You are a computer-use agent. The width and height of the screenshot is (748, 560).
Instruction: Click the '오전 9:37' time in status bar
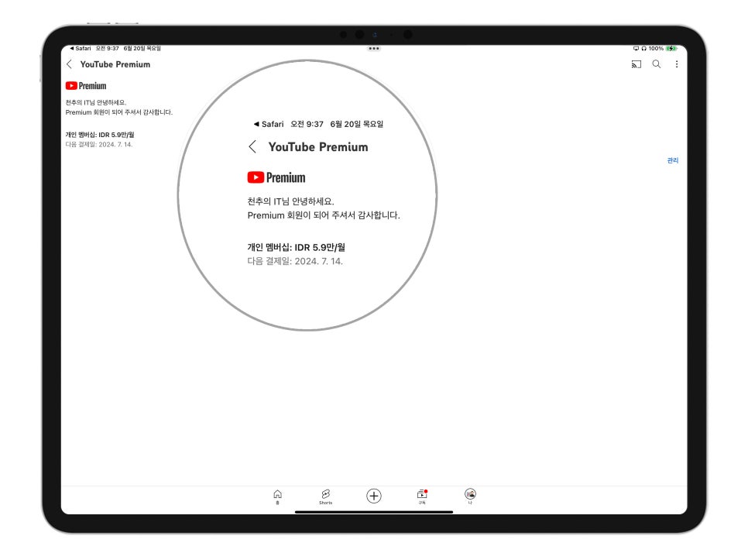108,48
